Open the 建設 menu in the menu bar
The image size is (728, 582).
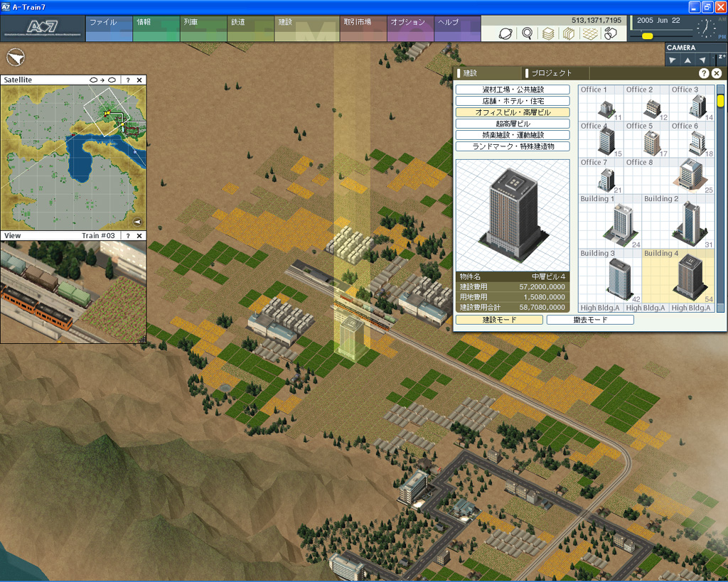pyautogui.click(x=307, y=28)
